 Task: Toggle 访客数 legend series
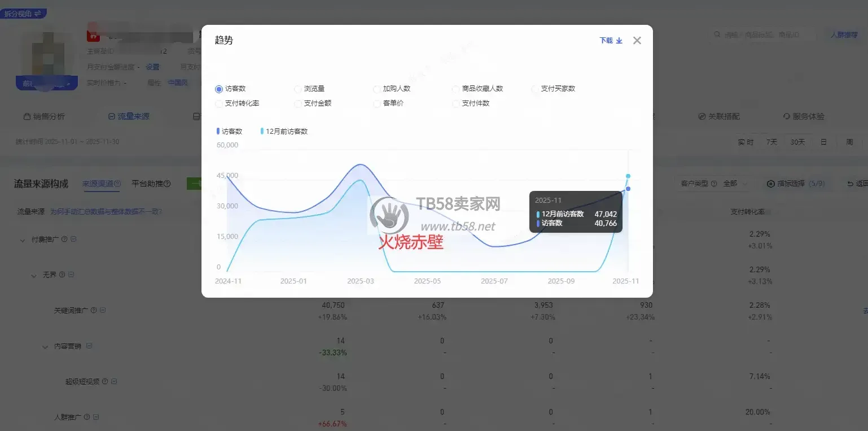click(x=229, y=131)
